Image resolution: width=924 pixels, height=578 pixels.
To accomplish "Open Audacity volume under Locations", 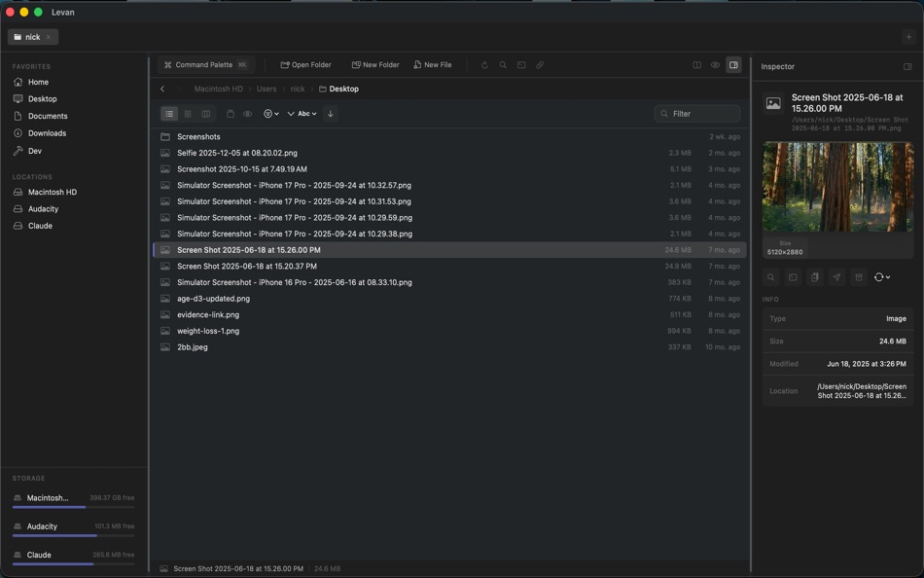I will 43,209.
